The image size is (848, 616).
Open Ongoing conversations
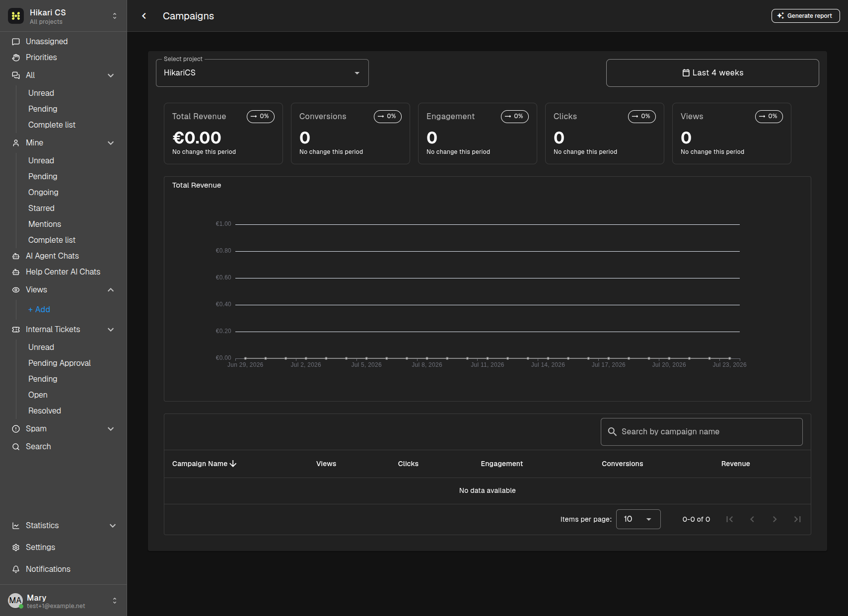[x=43, y=193]
